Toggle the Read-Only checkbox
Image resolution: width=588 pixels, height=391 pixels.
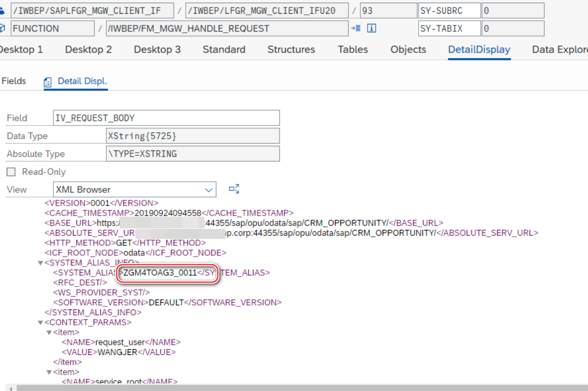(11, 172)
